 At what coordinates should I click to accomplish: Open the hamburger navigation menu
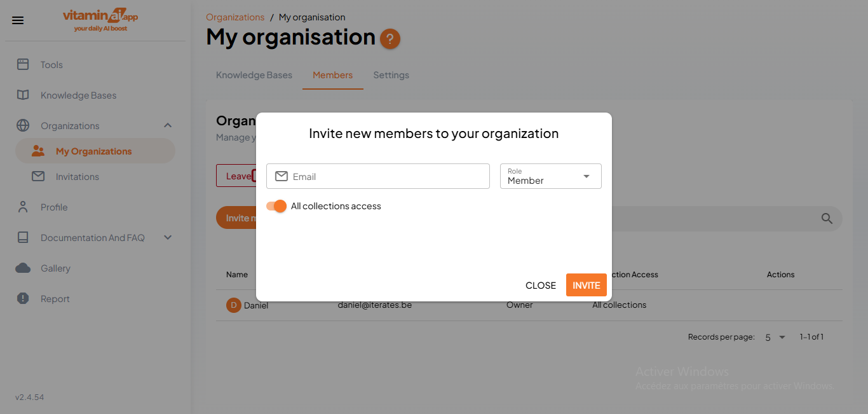[x=18, y=20]
